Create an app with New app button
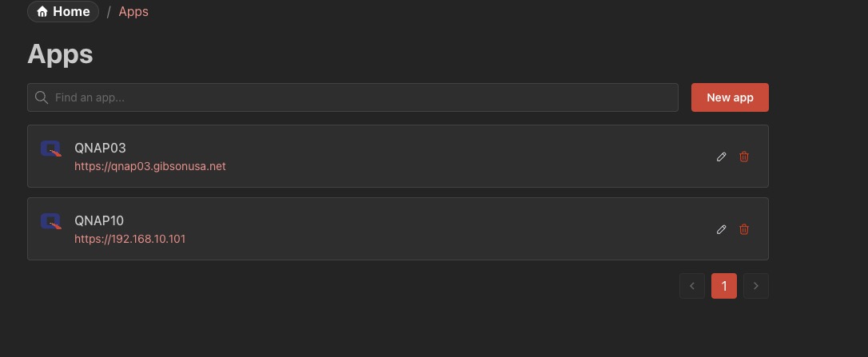Viewport: 868px width, 357px height. [x=730, y=97]
